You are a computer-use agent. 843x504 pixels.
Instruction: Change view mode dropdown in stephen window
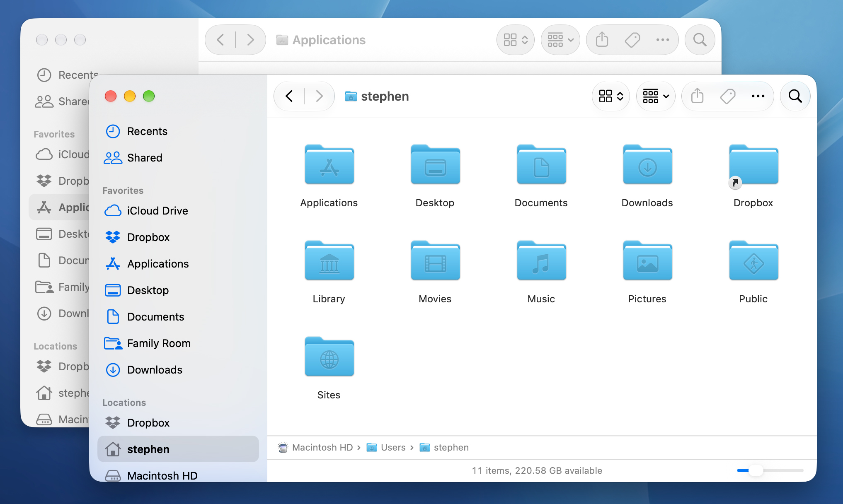coord(611,96)
